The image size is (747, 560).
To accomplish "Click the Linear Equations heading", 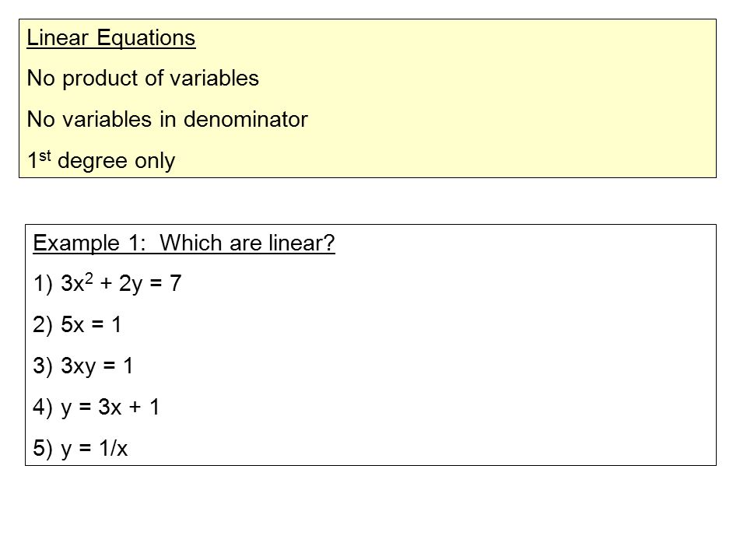I will (x=111, y=37).
